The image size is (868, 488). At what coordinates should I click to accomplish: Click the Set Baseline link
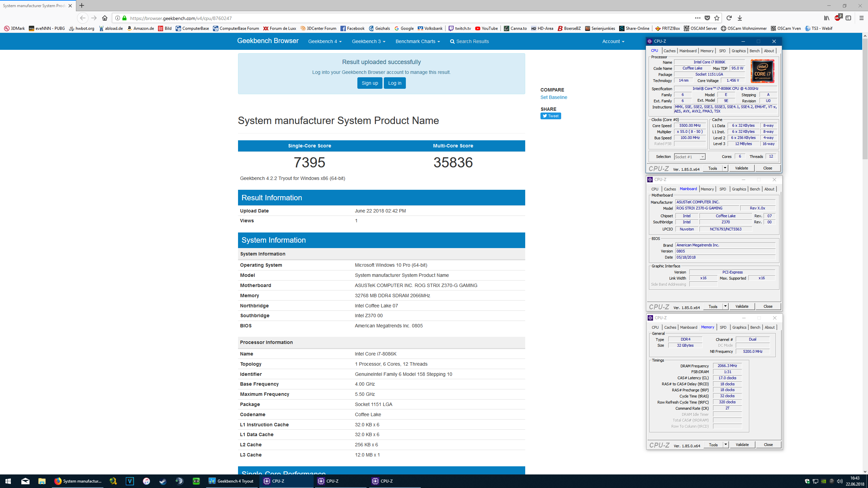click(554, 97)
